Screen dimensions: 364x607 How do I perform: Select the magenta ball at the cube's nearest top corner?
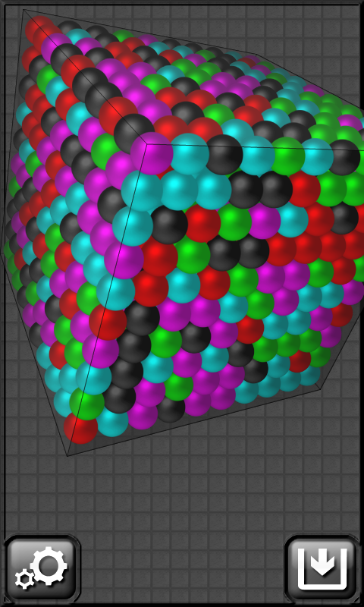(x=151, y=153)
